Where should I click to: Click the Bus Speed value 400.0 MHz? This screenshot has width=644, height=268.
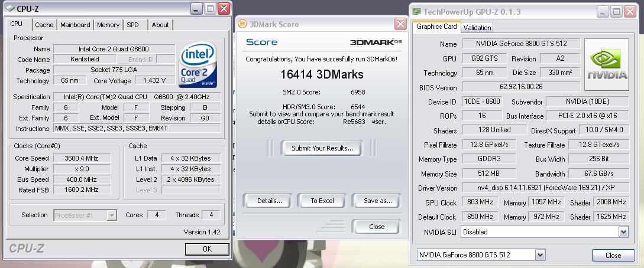coord(82,179)
